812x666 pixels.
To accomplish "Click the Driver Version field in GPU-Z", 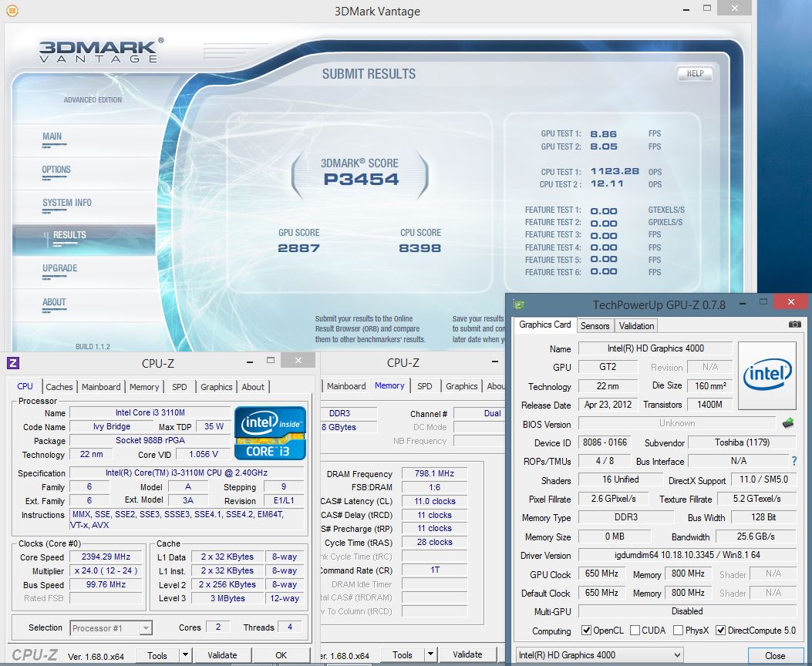I will pyautogui.click(x=686, y=555).
